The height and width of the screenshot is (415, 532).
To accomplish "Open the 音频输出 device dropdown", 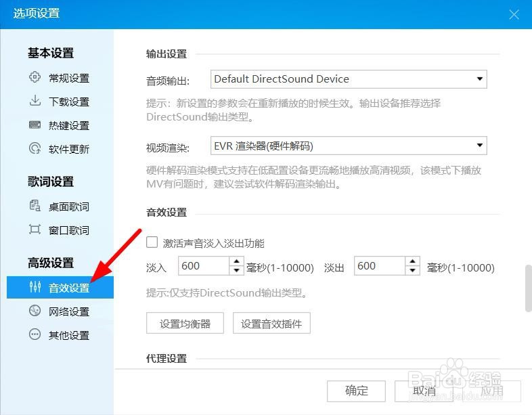I will pos(349,79).
